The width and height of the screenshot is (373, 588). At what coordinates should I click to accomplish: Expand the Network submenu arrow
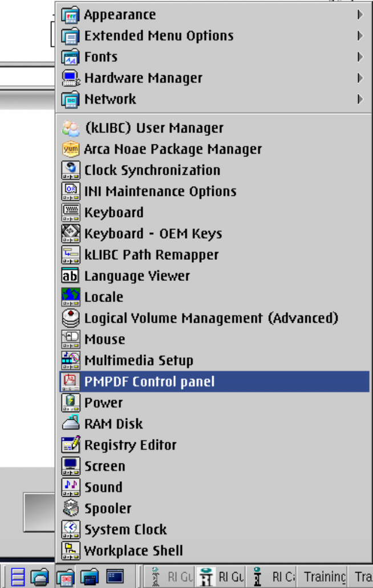click(x=360, y=99)
